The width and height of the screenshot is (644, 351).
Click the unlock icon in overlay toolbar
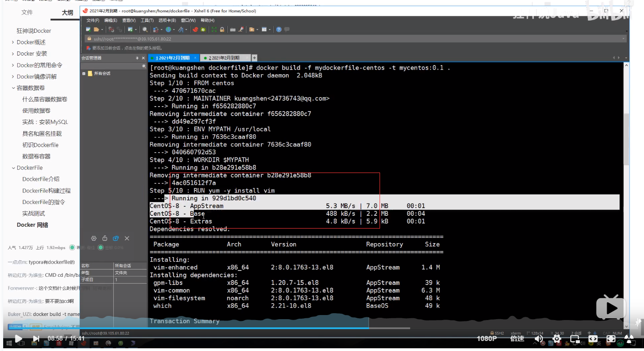click(105, 238)
